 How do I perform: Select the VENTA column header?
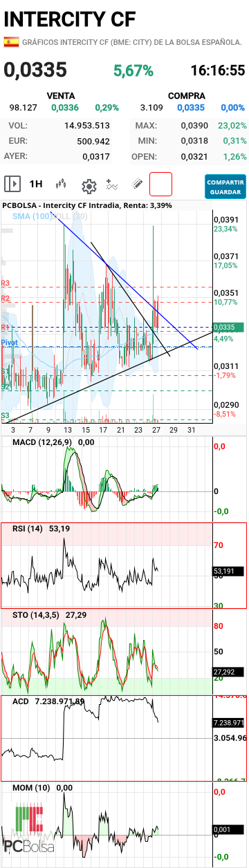[x=61, y=96]
